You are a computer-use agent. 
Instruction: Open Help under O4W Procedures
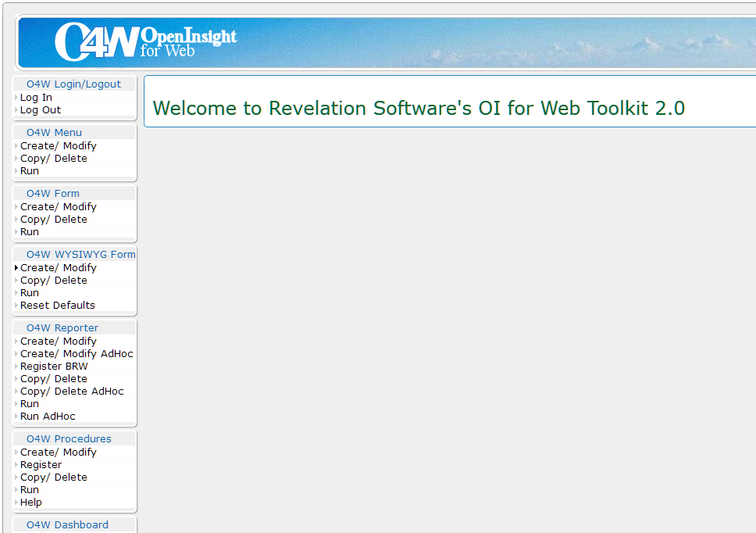pos(31,502)
